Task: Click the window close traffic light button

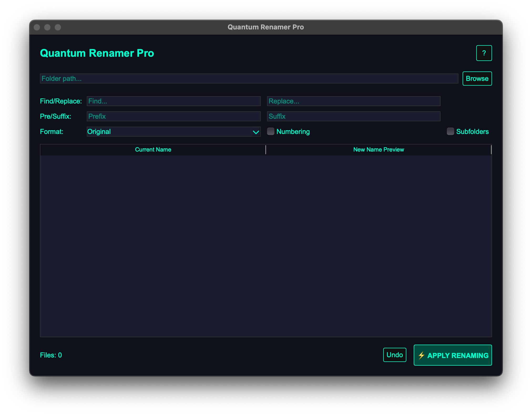Action: [x=37, y=27]
